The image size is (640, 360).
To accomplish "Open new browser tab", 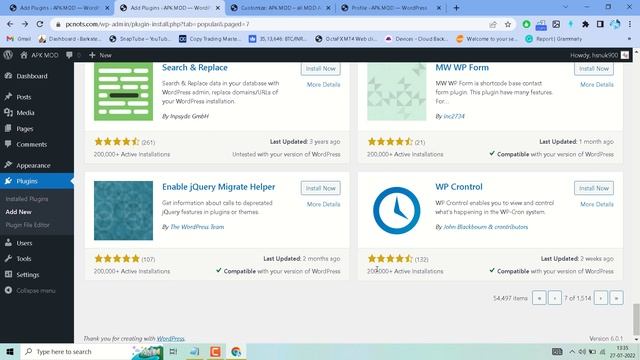I will (456, 8).
